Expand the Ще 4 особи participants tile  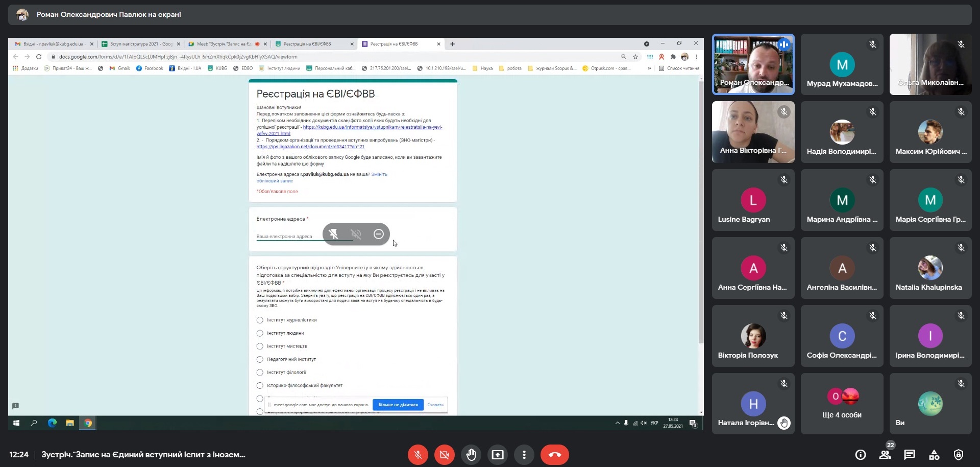coord(842,404)
